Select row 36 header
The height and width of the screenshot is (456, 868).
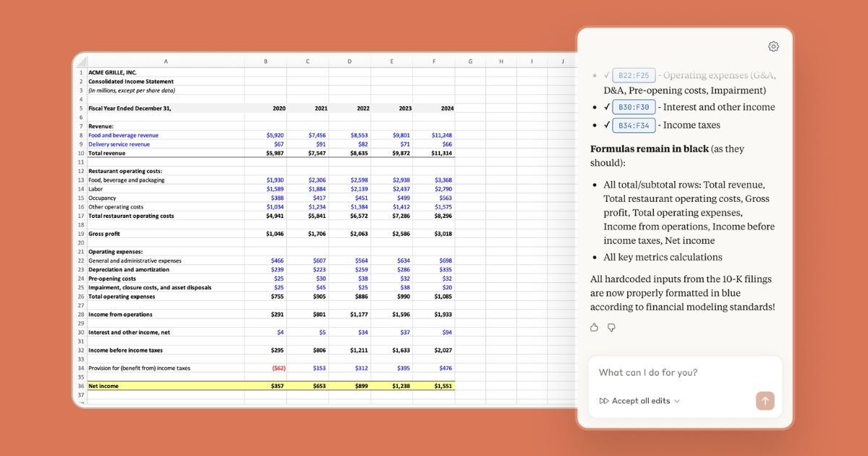80,387
